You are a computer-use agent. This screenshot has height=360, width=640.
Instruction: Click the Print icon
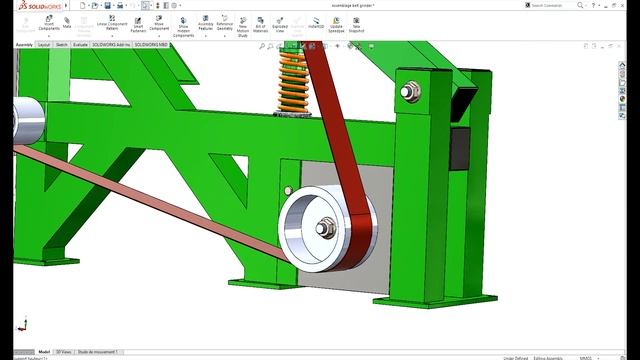click(x=120, y=5)
